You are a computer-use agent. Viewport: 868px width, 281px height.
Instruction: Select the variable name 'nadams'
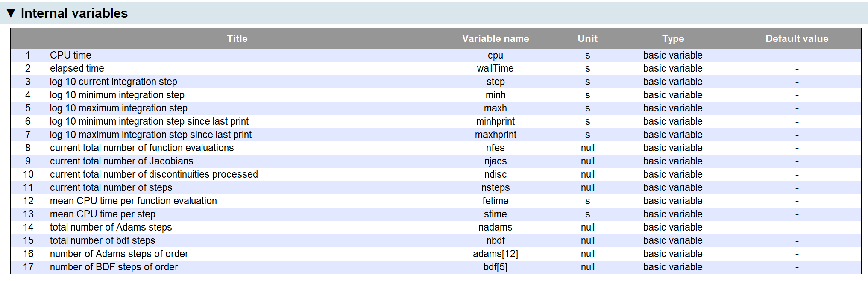pos(496,227)
